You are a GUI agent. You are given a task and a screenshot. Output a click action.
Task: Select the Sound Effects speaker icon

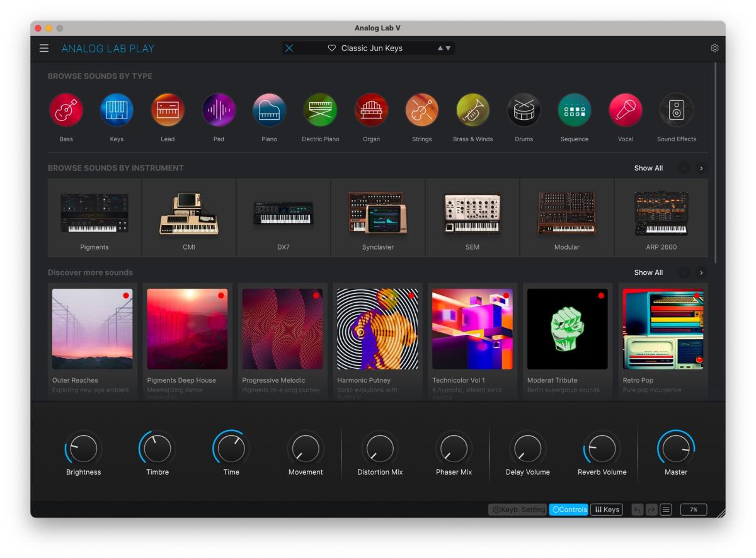tap(676, 110)
